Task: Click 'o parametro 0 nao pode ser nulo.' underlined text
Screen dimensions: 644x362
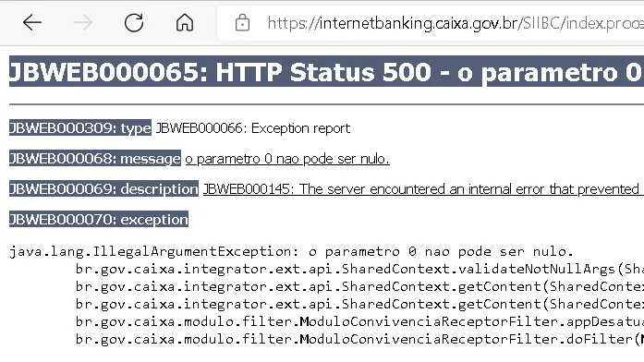Action: pyautogui.click(x=287, y=159)
